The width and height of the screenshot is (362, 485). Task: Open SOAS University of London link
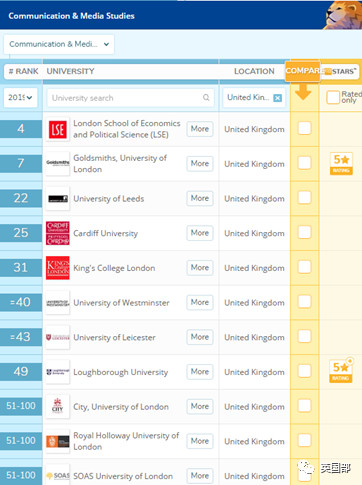tap(123, 476)
